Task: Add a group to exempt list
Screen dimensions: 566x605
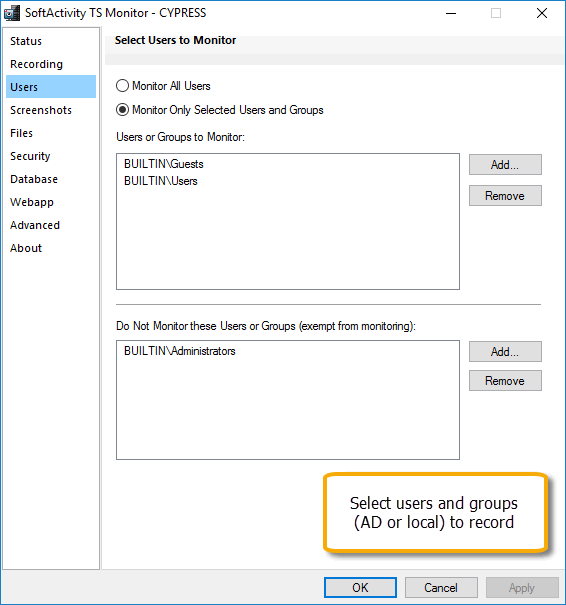Action: click(x=505, y=352)
